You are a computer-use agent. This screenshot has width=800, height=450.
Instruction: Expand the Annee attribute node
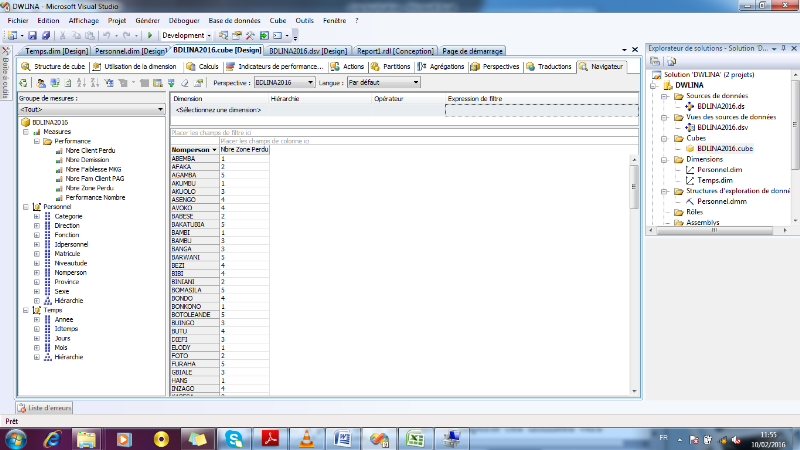(x=37, y=319)
